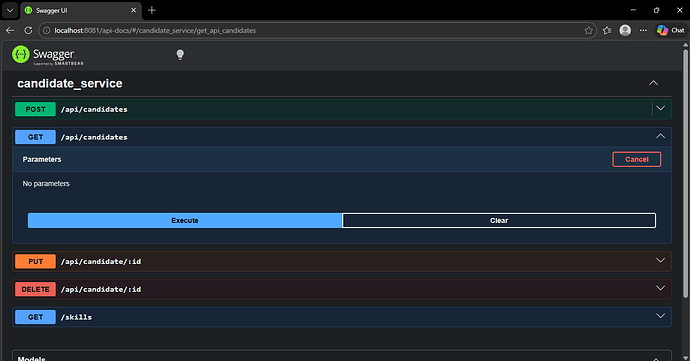Cancel the try-it-out mode
Screen dimensions: 690x361
pyautogui.click(x=636, y=159)
